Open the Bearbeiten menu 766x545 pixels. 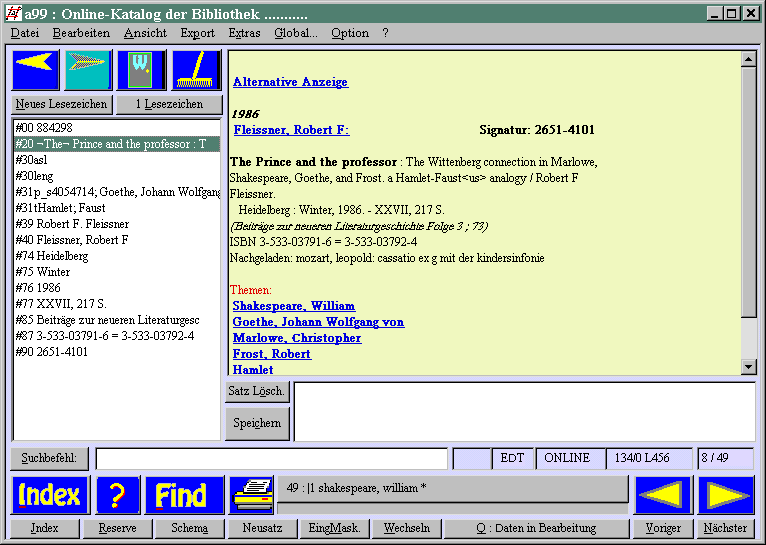(81, 33)
